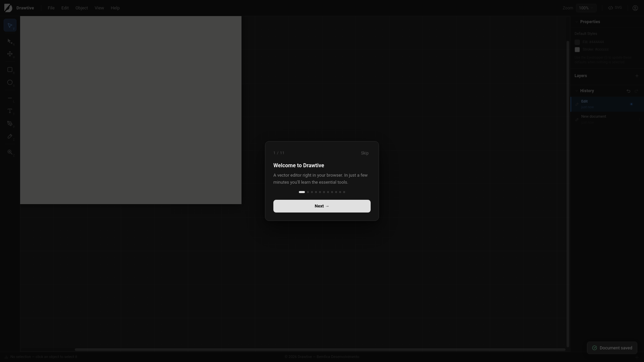Click the Properties panel title
This screenshot has width=644, height=362.
pyautogui.click(x=590, y=22)
